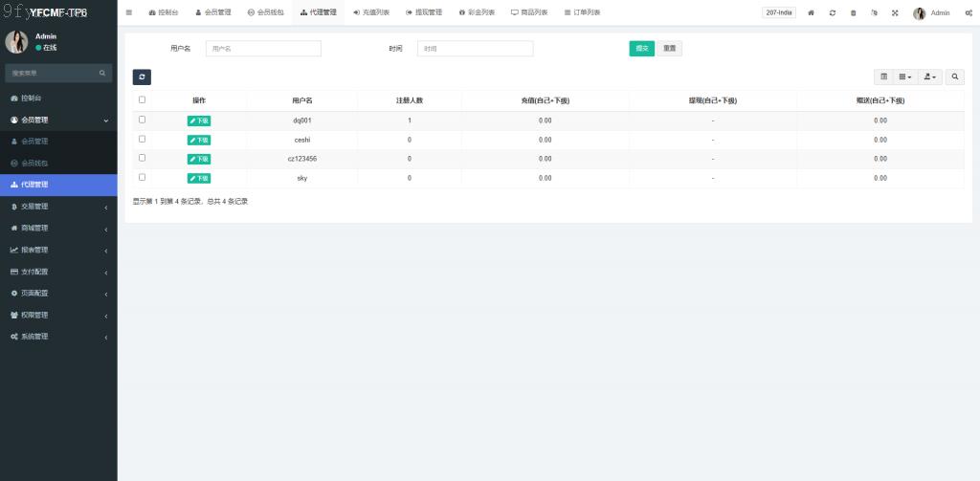Expand 交易管理 in the sidebar

[57, 207]
